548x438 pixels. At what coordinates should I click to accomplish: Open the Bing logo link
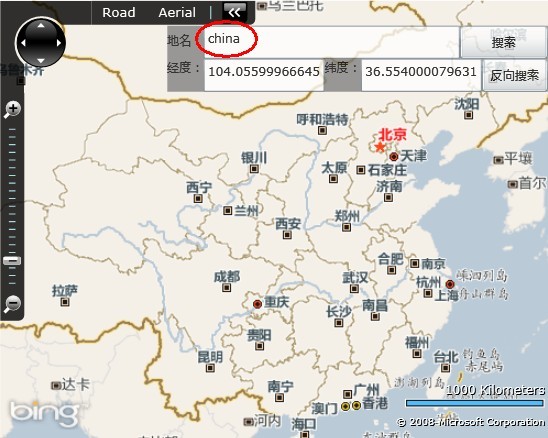tap(44, 414)
